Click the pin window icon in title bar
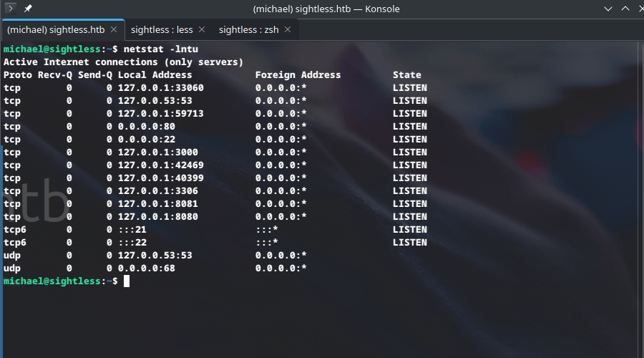Viewport: 644px width, 358px height. tap(28, 9)
